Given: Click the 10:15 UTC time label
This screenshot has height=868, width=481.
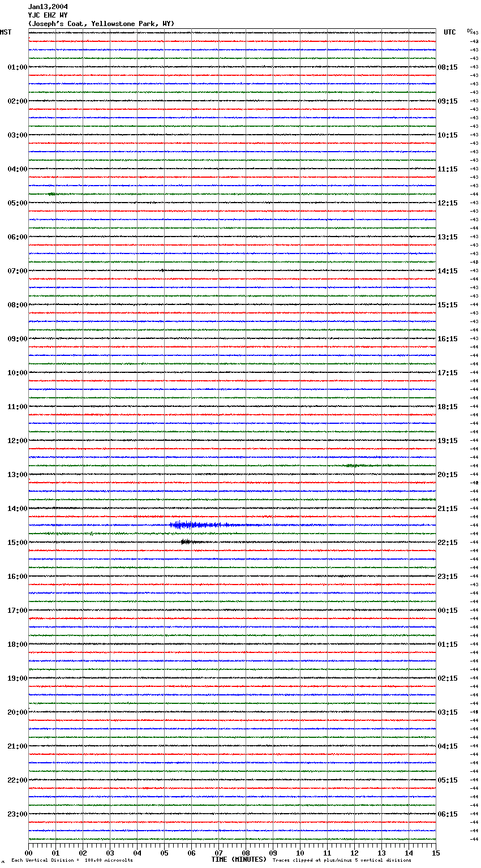Looking at the screenshot, I should [448, 135].
